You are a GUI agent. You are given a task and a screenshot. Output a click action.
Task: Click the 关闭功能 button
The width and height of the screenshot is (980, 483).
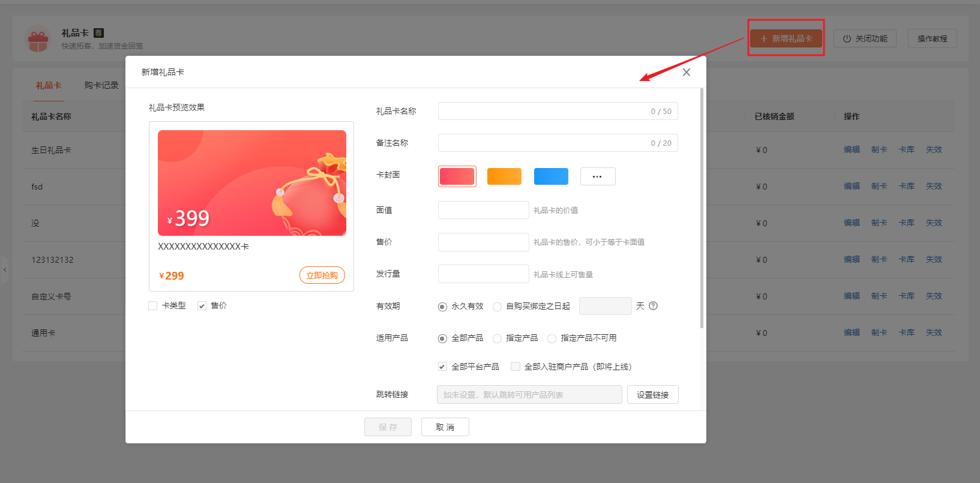865,38
